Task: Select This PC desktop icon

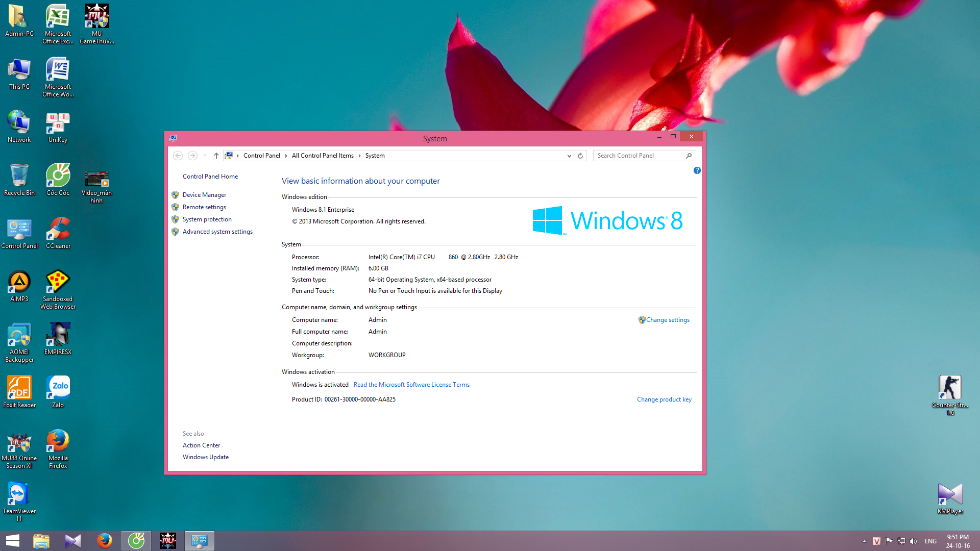Action: pyautogui.click(x=19, y=74)
